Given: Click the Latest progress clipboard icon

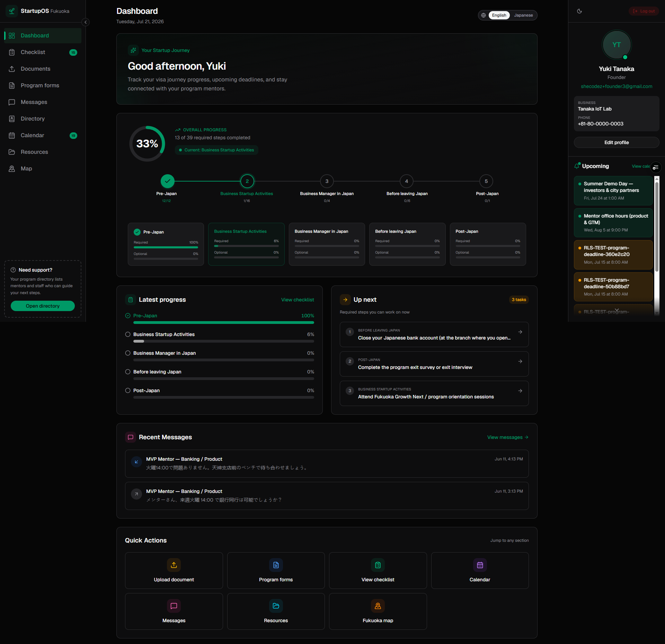Looking at the screenshot, I should point(131,300).
